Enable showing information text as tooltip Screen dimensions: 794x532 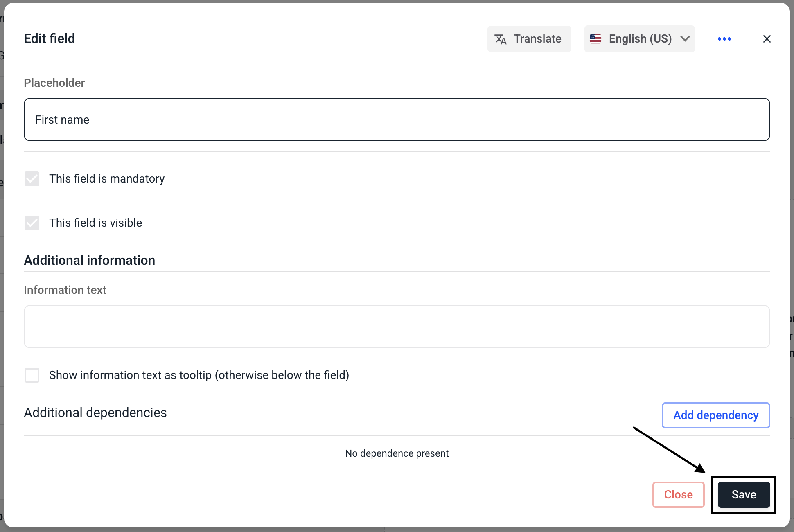pos(32,375)
